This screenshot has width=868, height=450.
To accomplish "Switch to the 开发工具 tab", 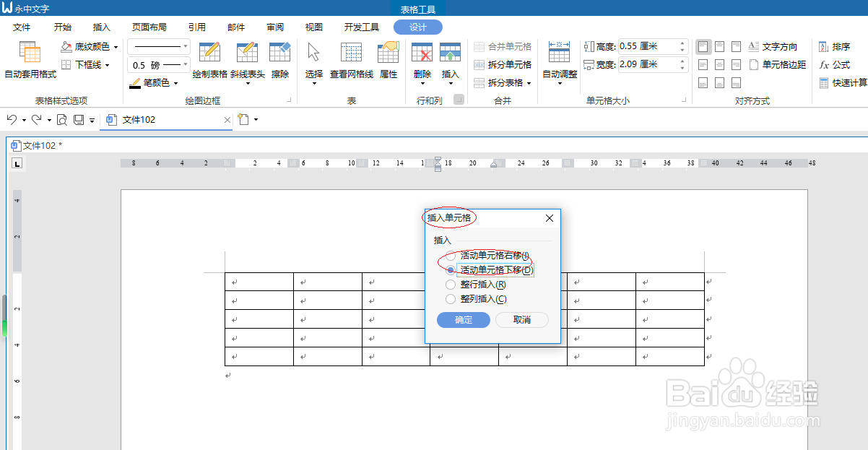I will (x=362, y=27).
